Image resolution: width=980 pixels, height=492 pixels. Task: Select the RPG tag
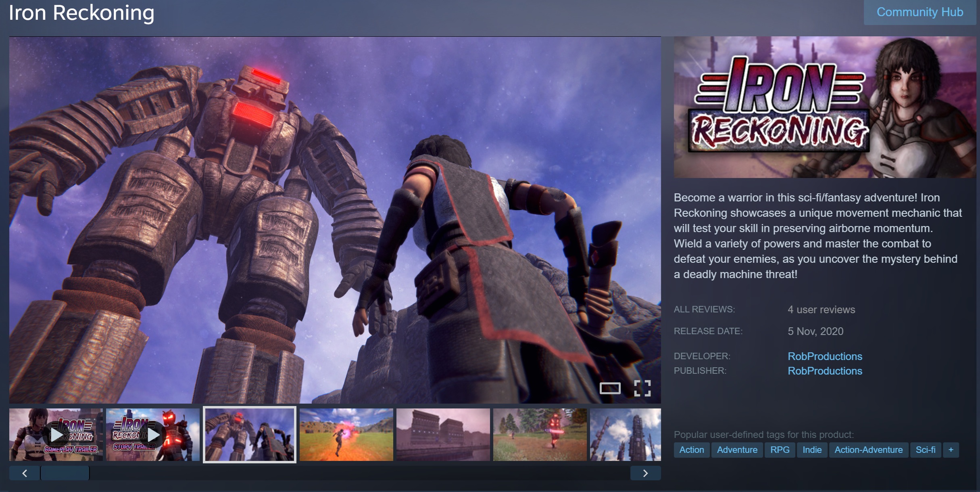tap(780, 450)
